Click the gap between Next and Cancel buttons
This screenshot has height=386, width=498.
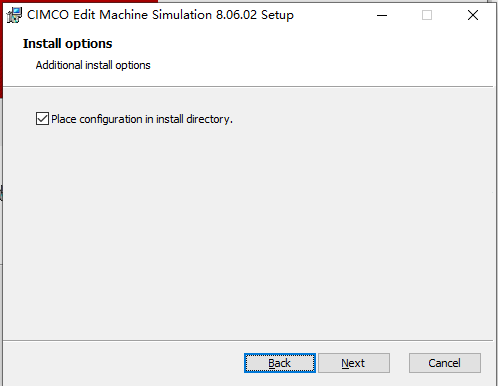coord(399,363)
